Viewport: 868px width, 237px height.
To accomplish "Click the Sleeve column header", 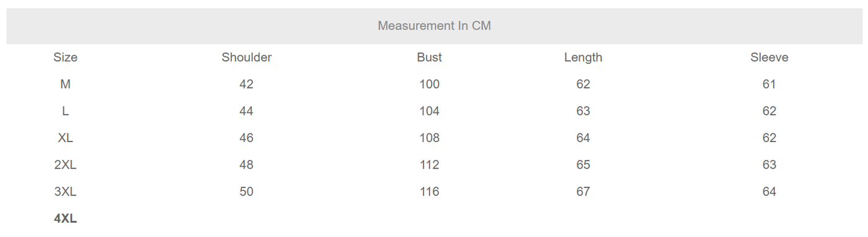I will [769, 58].
